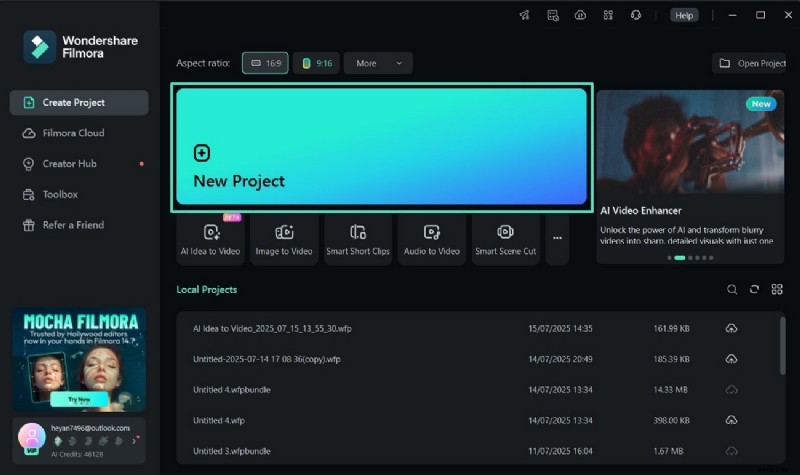Expand account details arrow beside the email

coord(136,438)
